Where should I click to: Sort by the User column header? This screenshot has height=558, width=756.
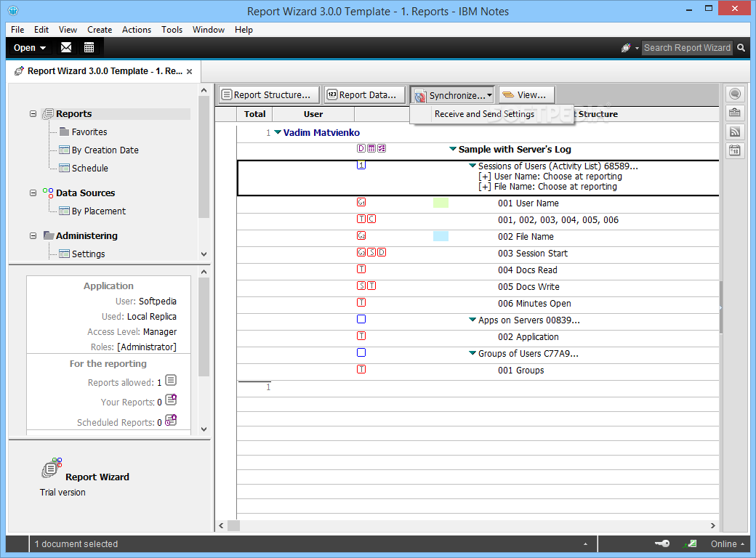pyautogui.click(x=313, y=114)
